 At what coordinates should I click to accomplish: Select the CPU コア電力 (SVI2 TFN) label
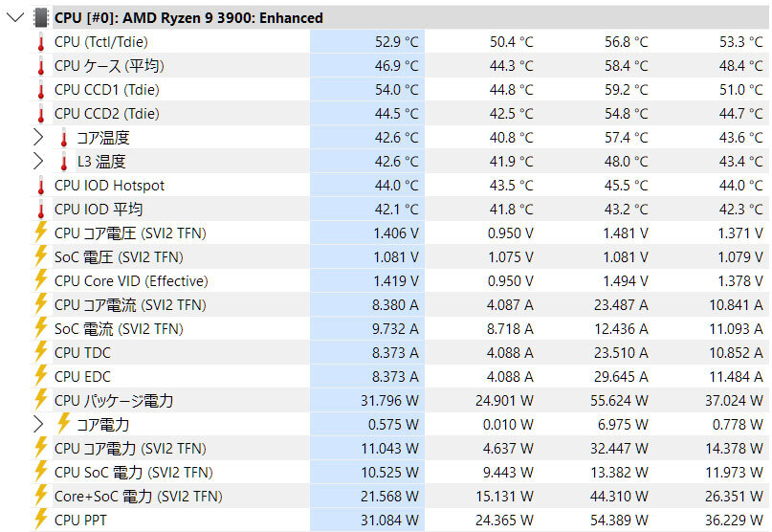coord(130,448)
